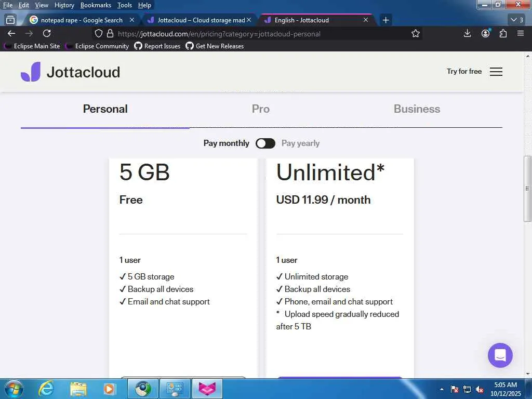Open the Edit menu
Image resolution: width=532 pixels, height=399 pixels.
24,5
